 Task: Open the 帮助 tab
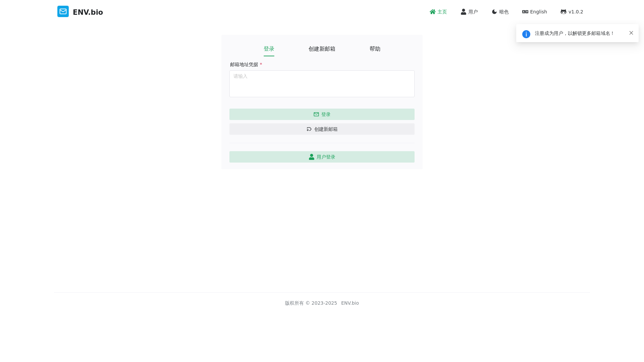click(x=375, y=49)
